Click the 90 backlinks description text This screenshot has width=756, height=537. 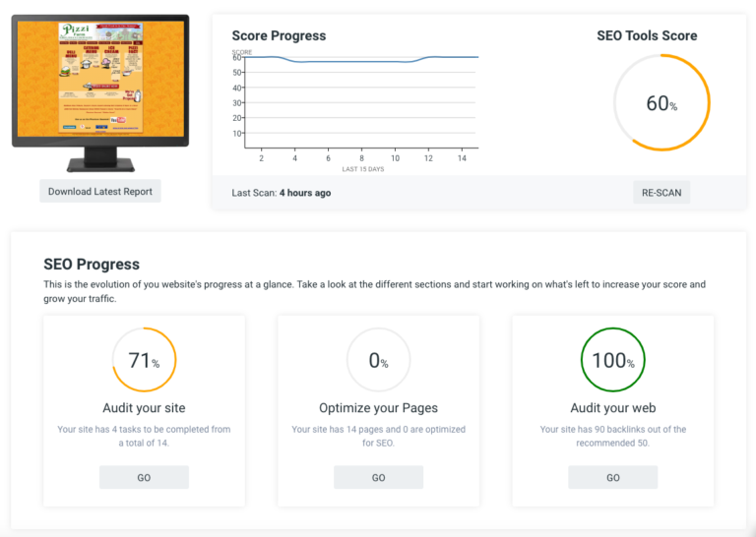pyautogui.click(x=612, y=436)
